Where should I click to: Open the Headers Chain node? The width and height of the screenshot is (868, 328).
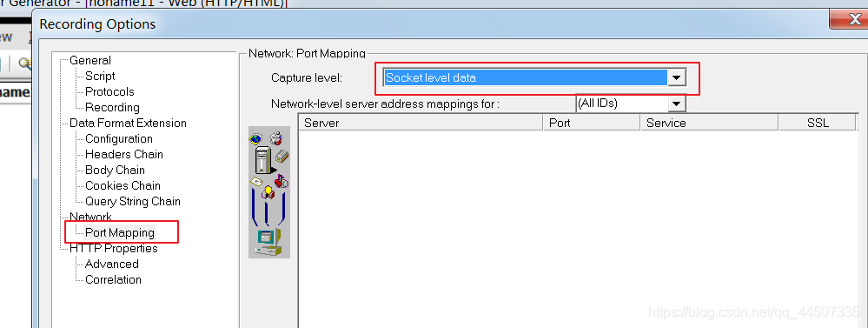pyautogui.click(x=124, y=154)
